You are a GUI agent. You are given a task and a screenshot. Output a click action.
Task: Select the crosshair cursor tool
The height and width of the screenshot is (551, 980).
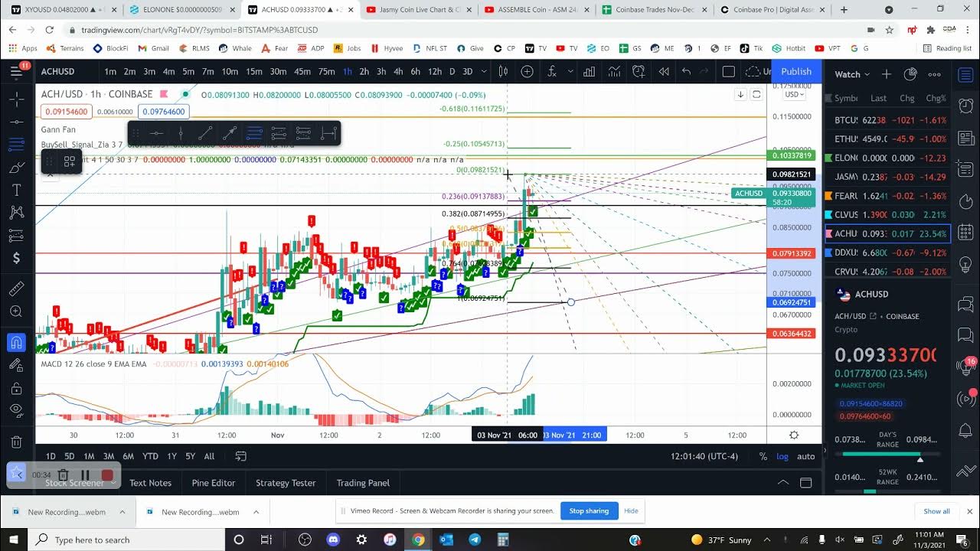coord(17,99)
